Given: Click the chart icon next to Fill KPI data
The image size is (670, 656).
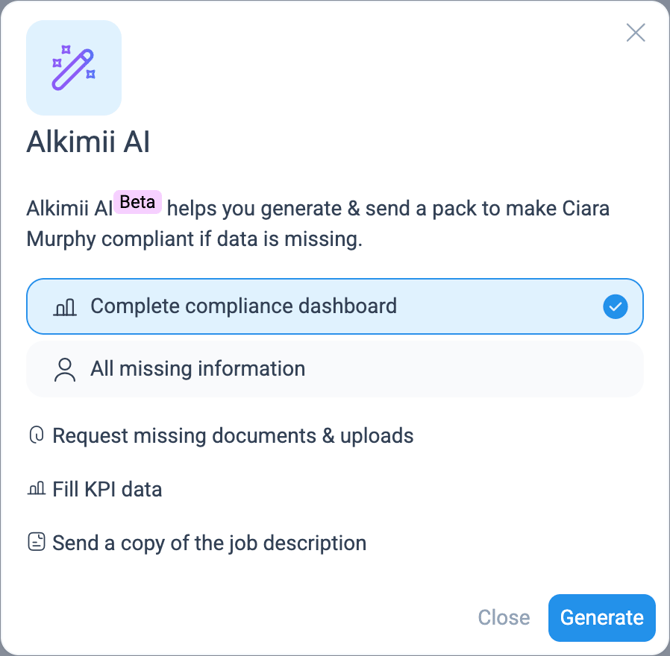Looking at the screenshot, I should click(37, 490).
